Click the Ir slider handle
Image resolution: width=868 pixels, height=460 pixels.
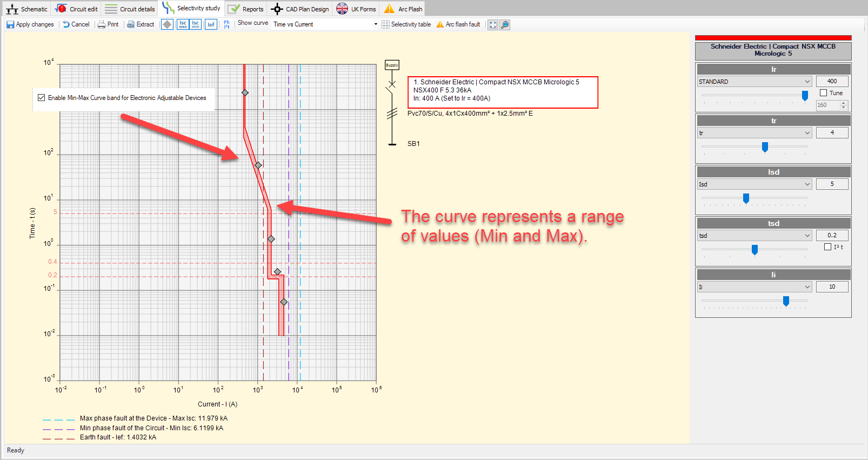805,96
